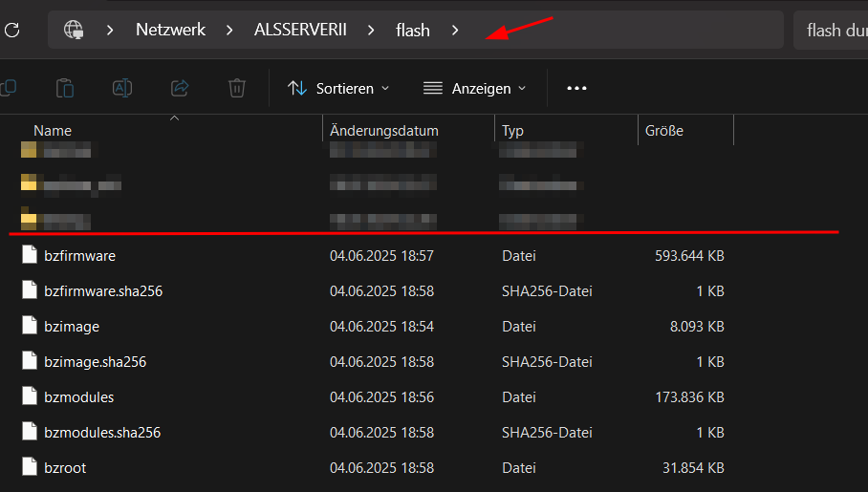Screen dimensions: 868x492
Task: Sort by Größe column header
Action: (664, 131)
